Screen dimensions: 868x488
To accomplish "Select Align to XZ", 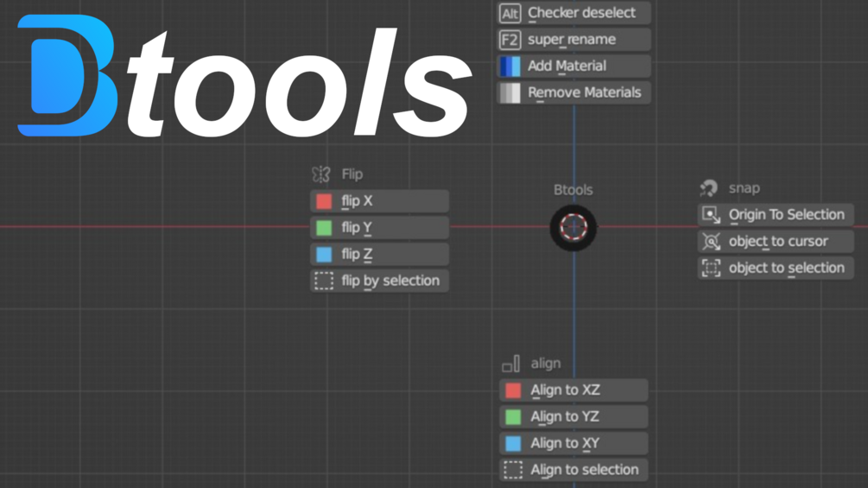I will point(573,390).
